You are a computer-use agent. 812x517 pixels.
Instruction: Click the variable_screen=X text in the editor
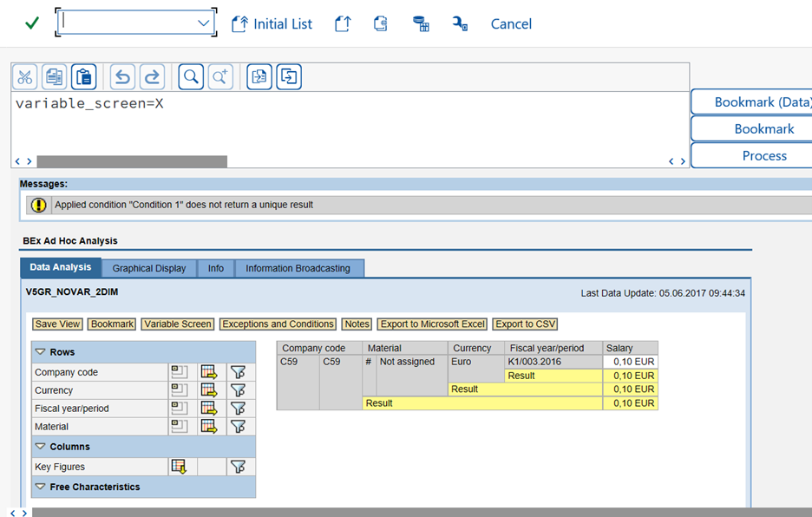click(x=89, y=103)
